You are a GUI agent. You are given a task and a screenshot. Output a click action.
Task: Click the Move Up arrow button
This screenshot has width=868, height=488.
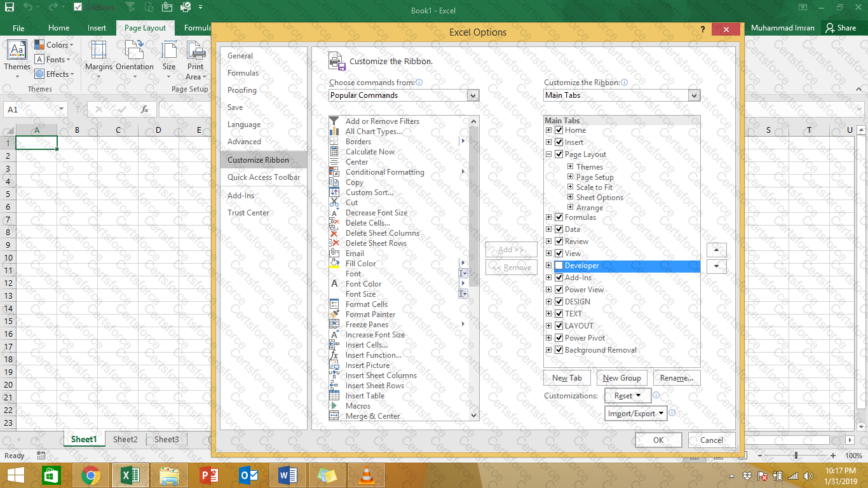pyautogui.click(x=716, y=250)
